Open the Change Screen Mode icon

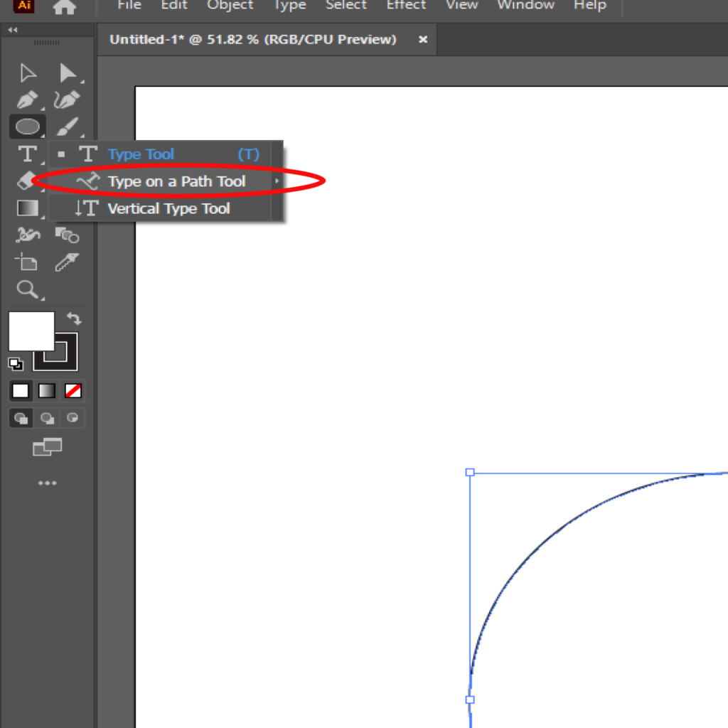pyautogui.click(x=48, y=446)
